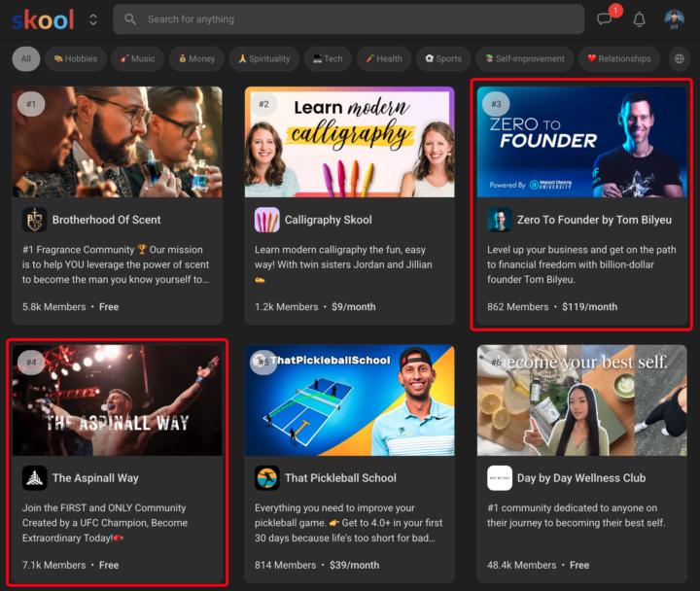Open the user profile avatar menu

pos(674,19)
